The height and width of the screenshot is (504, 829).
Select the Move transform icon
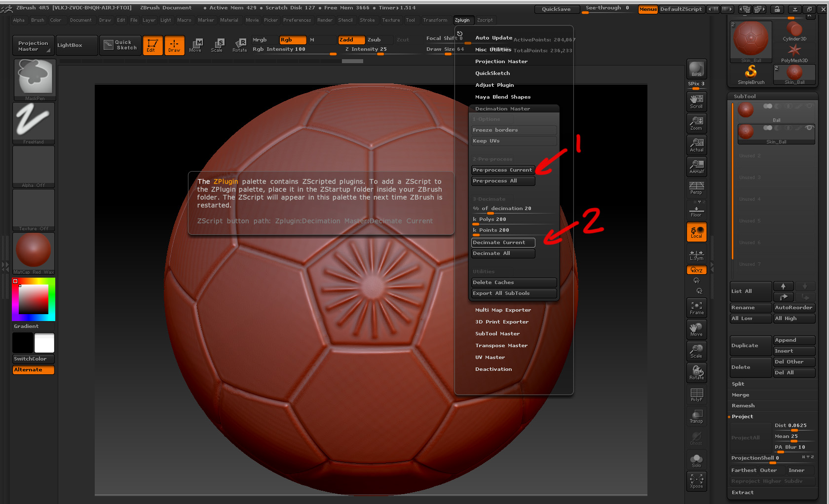pyautogui.click(x=195, y=45)
